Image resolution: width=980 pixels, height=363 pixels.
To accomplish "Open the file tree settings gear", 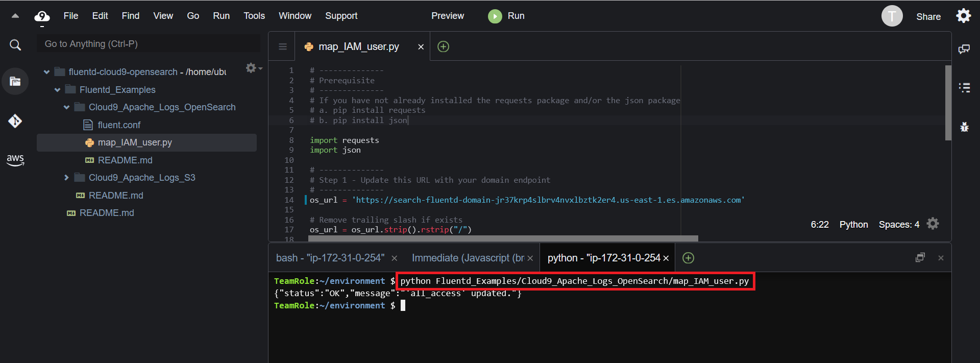I will pyautogui.click(x=254, y=68).
